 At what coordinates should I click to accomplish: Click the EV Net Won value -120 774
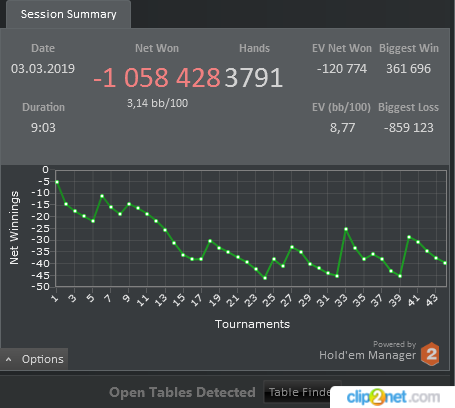(342, 69)
